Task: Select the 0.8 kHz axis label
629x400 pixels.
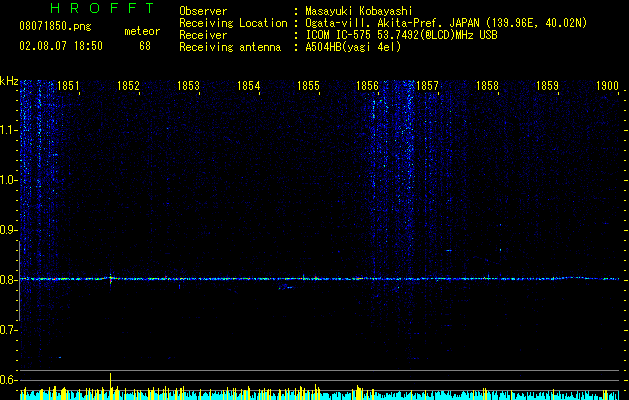Action: pyautogui.click(x=9, y=280)
